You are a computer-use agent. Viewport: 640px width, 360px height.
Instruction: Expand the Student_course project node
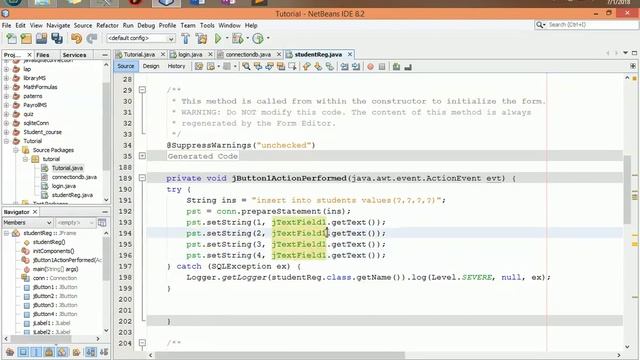7,132
